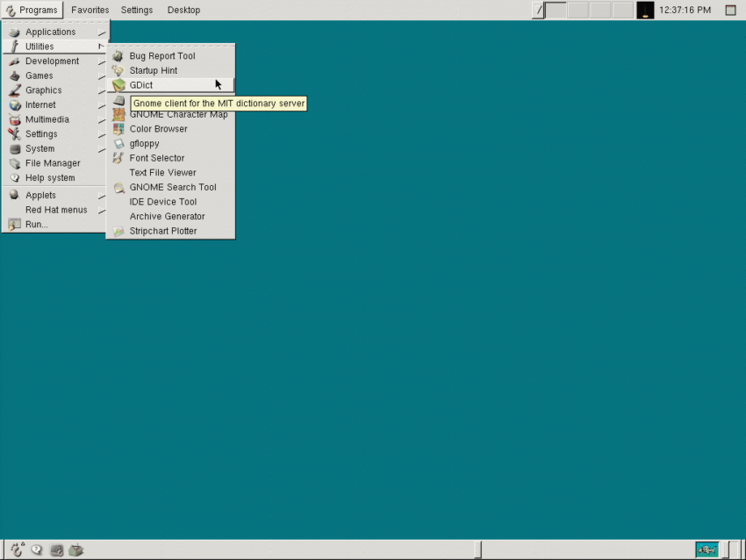Click the Font Selector icon
Image resolution: width=746 pixels, height=560 pixels.
click(118, 158)
